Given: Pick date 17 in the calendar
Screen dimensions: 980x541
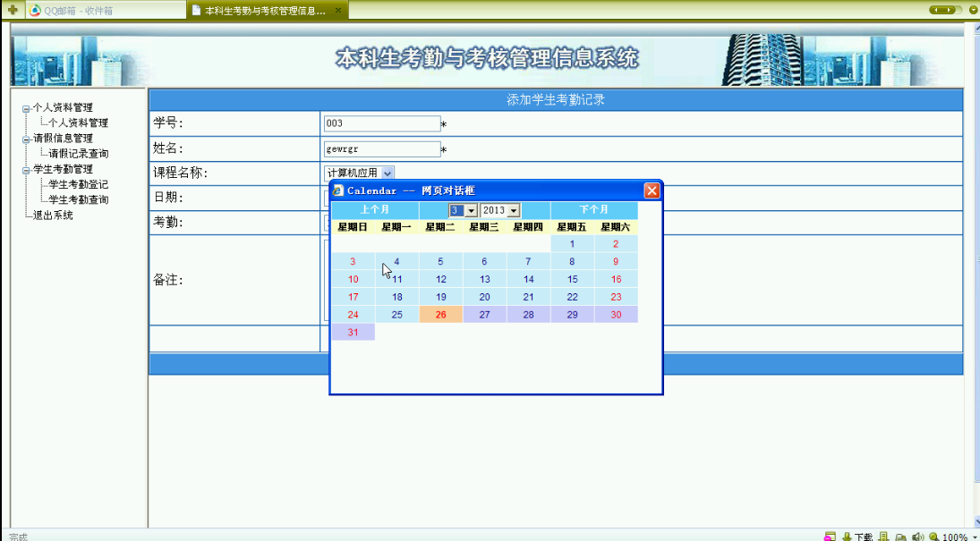Looking at the screenshot, I should (354, 297).
